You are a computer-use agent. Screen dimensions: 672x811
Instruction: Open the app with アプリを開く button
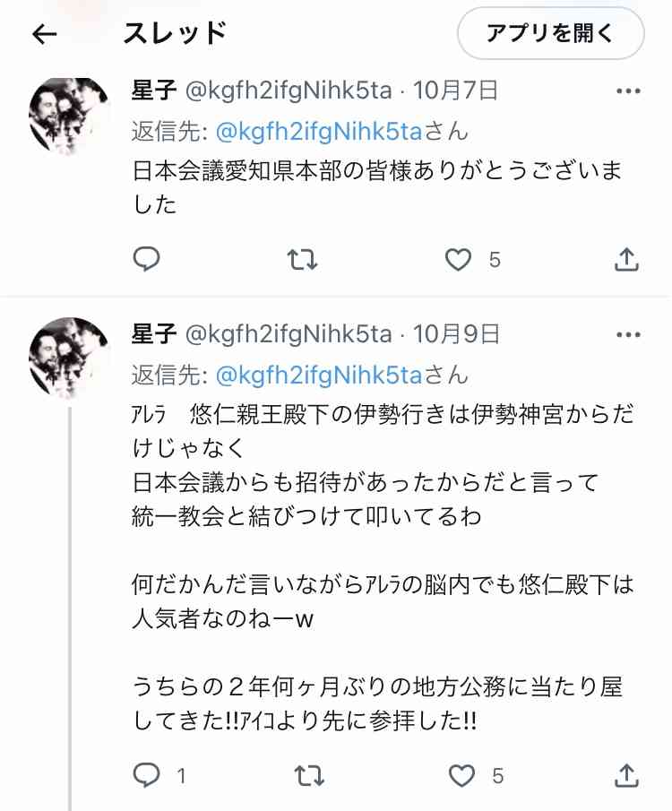(x=551, y=34)
